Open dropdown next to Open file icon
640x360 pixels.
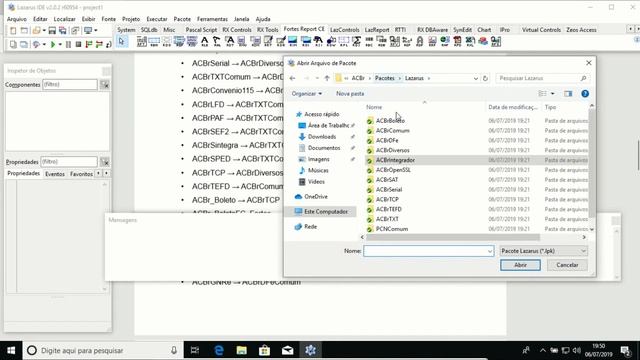pyautogui.click(x=44, y=31)
